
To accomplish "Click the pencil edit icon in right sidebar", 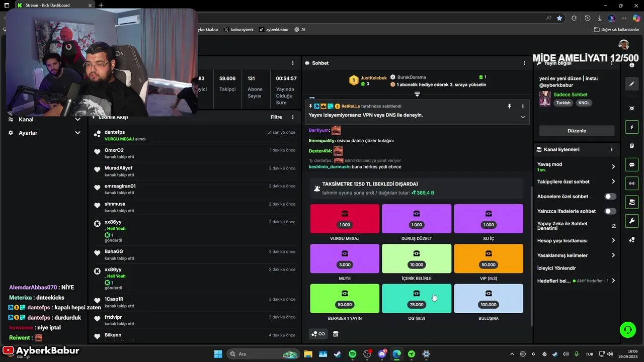I will 632,84.
